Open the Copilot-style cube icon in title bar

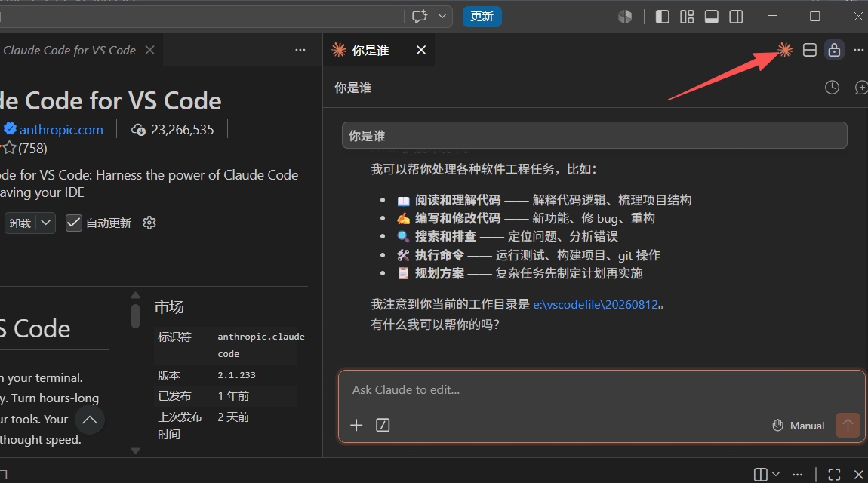(x=625, y=17)
